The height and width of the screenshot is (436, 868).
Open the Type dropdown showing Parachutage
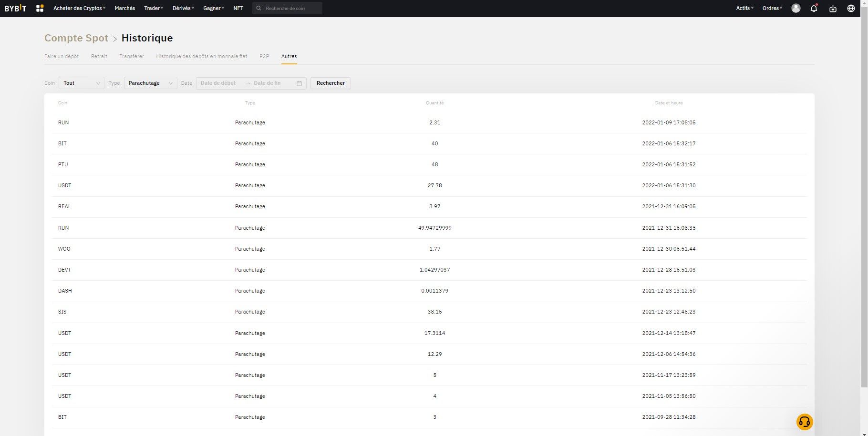click(151, 83)
